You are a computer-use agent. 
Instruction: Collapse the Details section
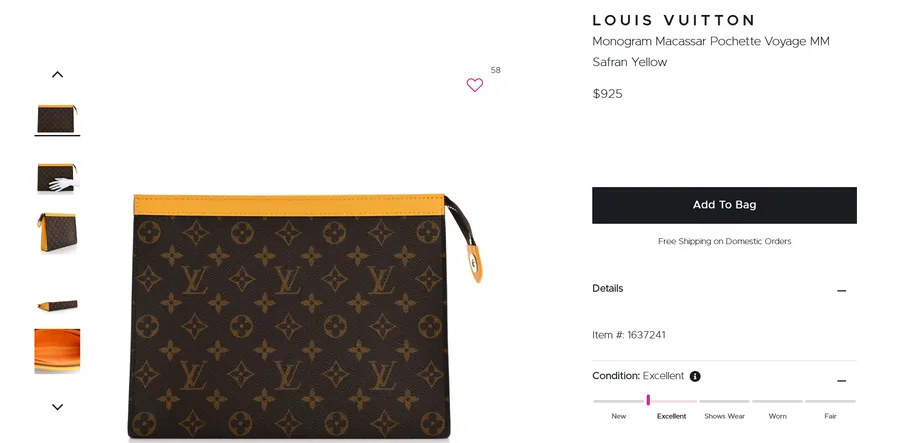(841, 291)
